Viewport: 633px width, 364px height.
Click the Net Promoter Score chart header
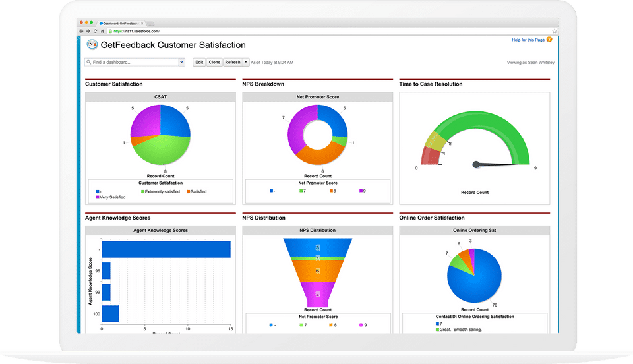(317, 97)
